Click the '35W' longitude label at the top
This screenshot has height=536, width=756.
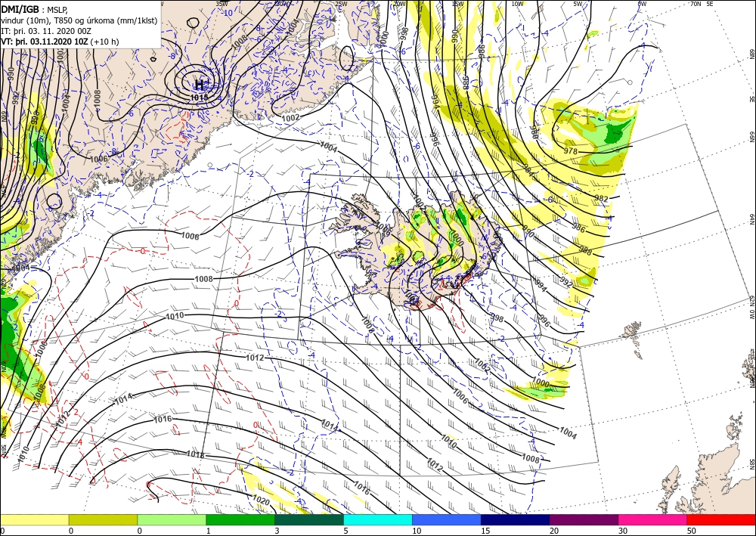coord(222,3)
